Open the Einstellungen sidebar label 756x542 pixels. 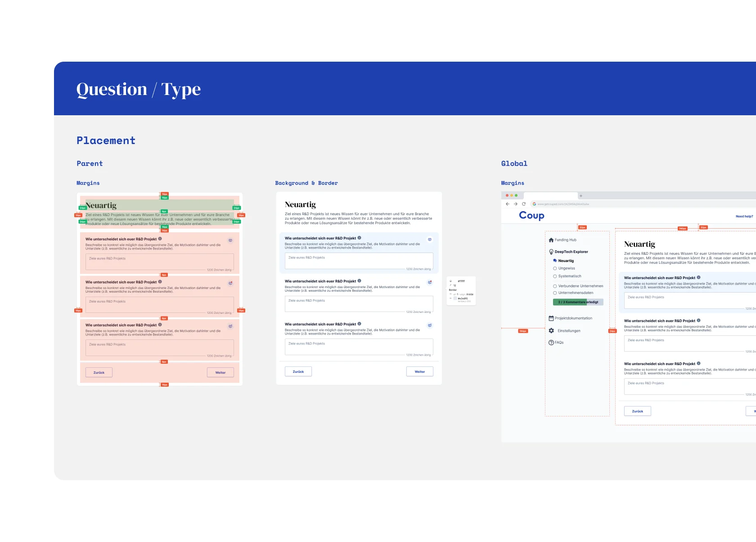pos(569,331)
